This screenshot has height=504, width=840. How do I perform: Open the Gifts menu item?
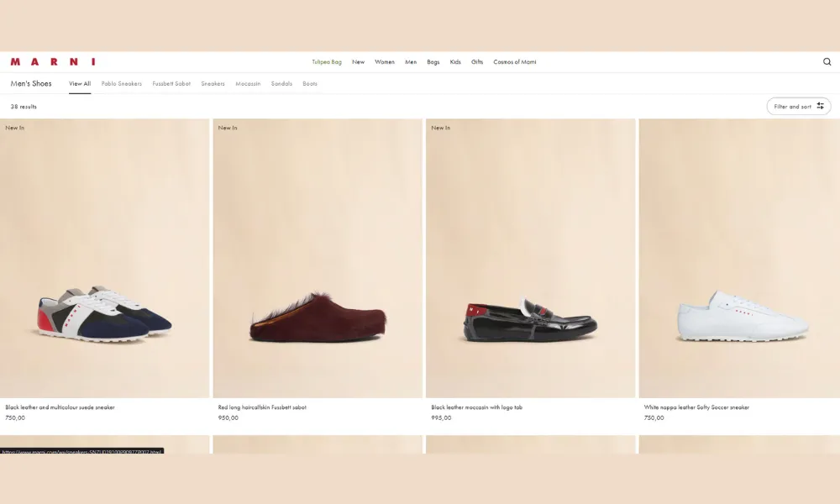pyautogui.click(x=477, y=62)
